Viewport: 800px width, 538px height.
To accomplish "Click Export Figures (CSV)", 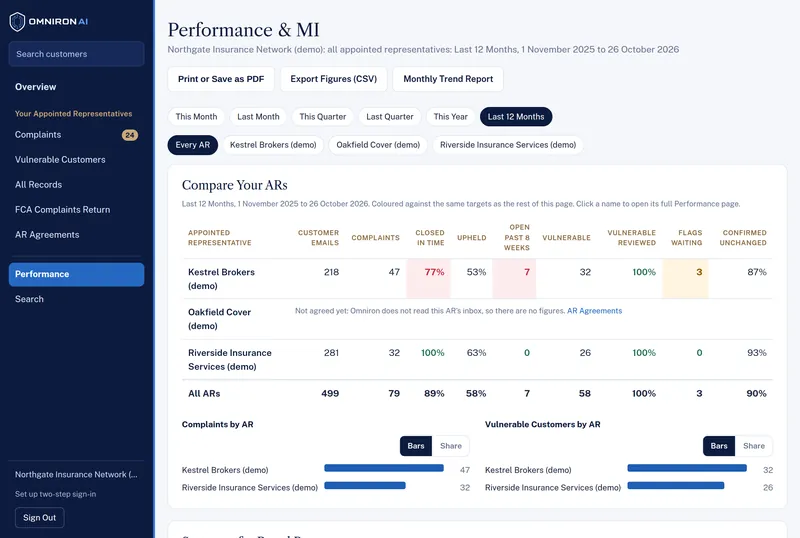I will coord(334,79).
